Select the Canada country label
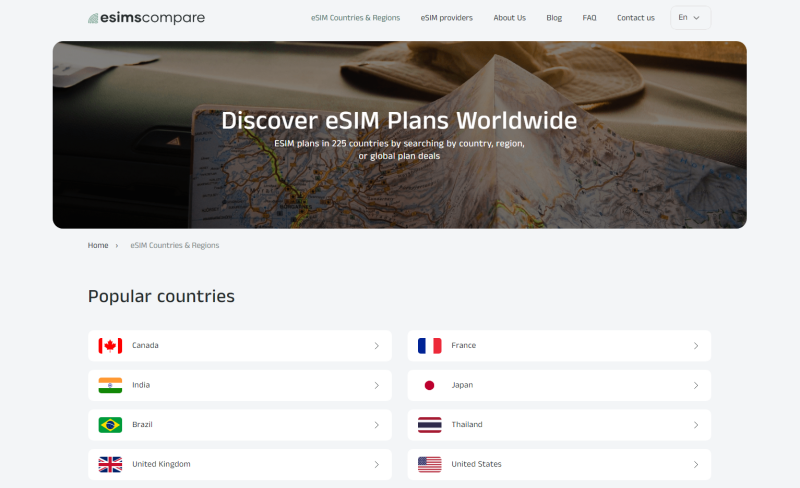Image resolution: width=800 pixels, height=488 pixels. [145, 346]
